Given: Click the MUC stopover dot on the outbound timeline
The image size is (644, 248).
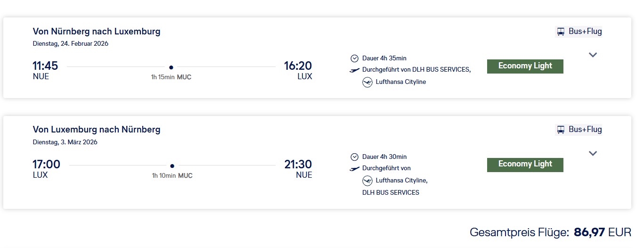Looking at the screenshot, I should click(171, 67).
